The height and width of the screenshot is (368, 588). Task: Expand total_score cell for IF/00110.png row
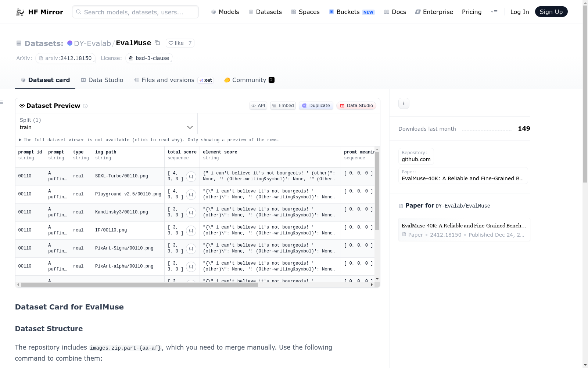(x=191, y=231)
